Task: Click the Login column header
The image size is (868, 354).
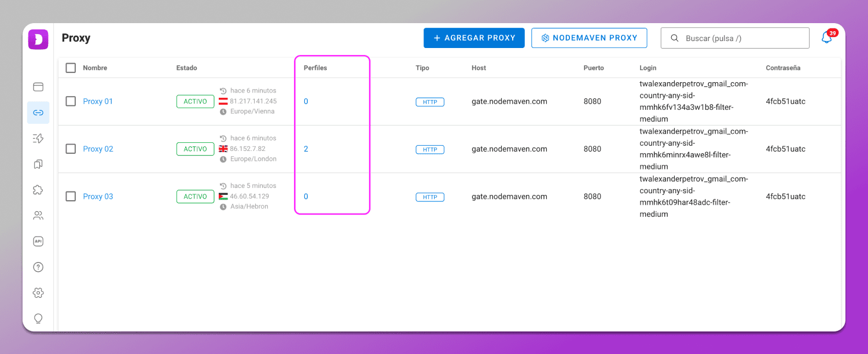Action: pyautogui.click(x=648, y=68)
